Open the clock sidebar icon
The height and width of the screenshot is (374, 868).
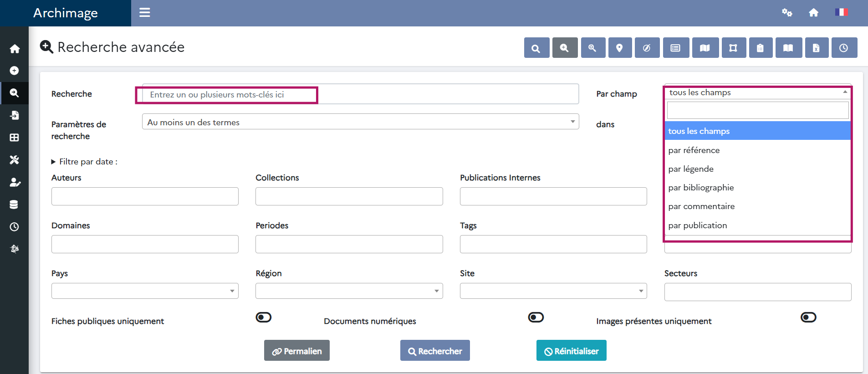pyautogui.click(x=15, y=227)
